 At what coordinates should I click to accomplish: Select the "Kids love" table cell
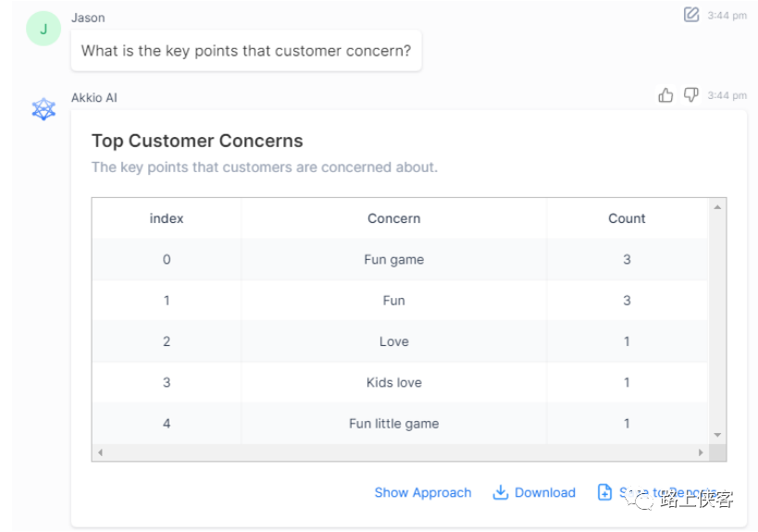click(393, 382)
